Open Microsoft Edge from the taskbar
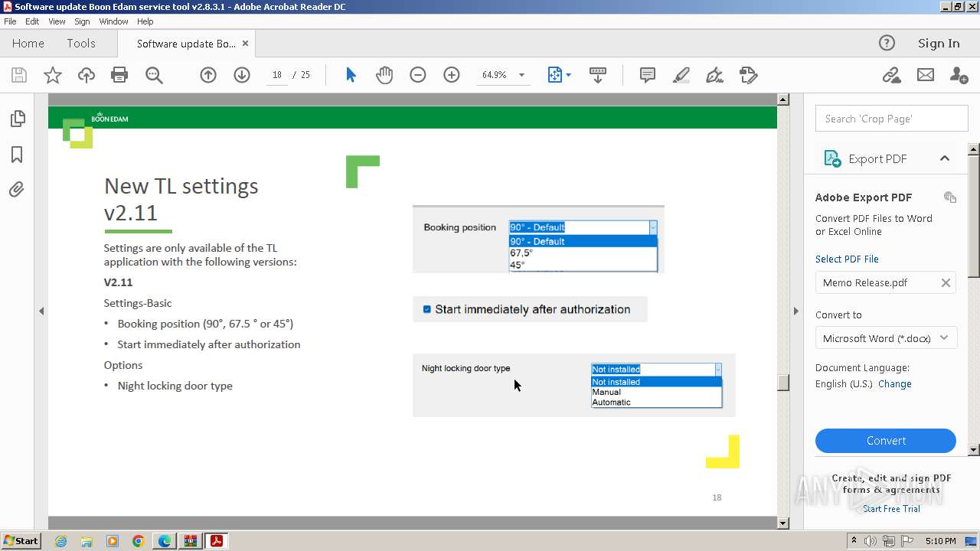 (x=165, y=541)
